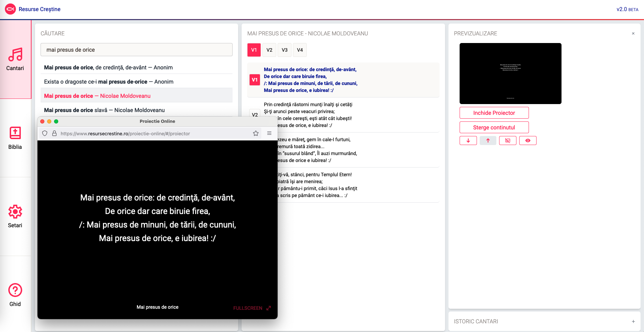The image size is (644, 332).
Task: Open the Ghid help section
Action: tap(15, 295)
